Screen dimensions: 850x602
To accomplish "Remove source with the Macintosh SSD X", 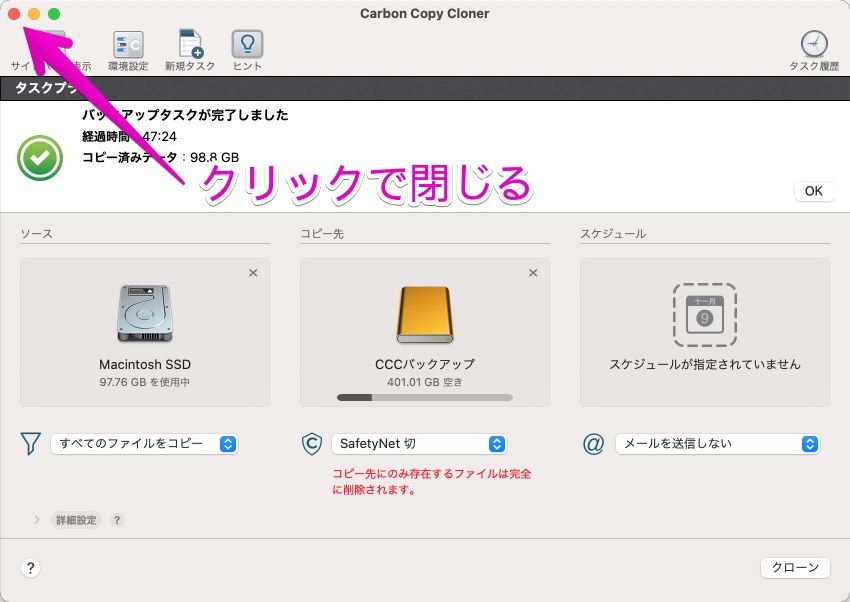I will [253, 273].
